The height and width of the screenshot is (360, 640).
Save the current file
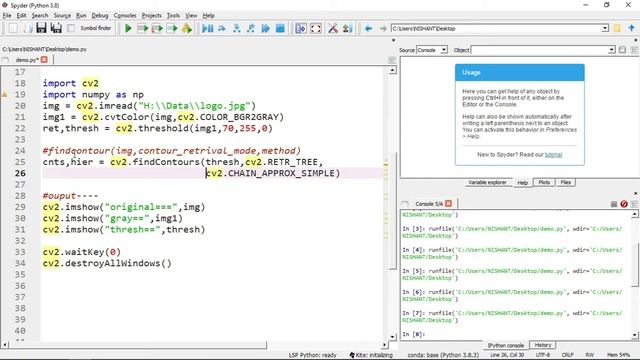click(41, 29)
